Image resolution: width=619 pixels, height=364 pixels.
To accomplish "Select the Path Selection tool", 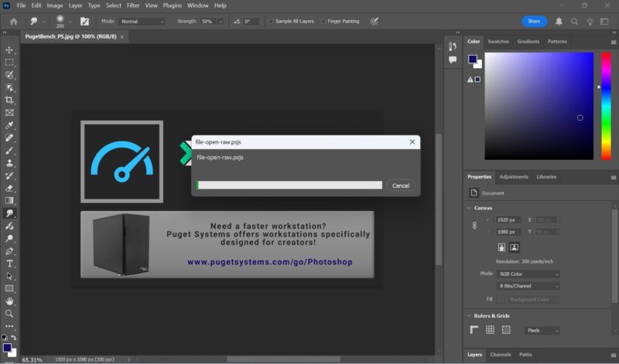I will (x=9, y=276).
